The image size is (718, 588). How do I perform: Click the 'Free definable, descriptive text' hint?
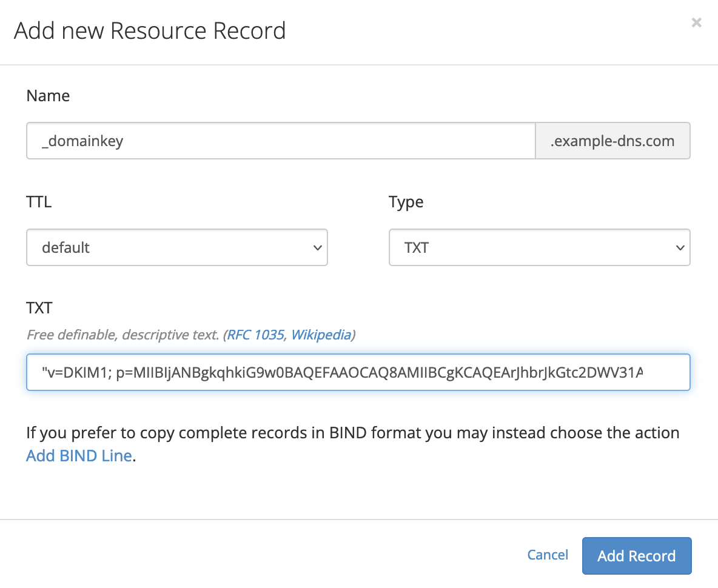(x=122, y=335)
